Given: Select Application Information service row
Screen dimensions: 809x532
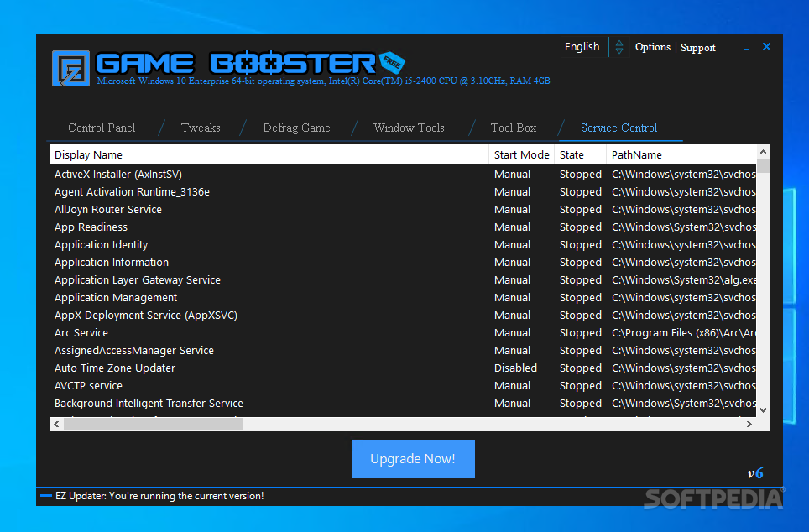Looking at the screenshot, I should (403, 262).
